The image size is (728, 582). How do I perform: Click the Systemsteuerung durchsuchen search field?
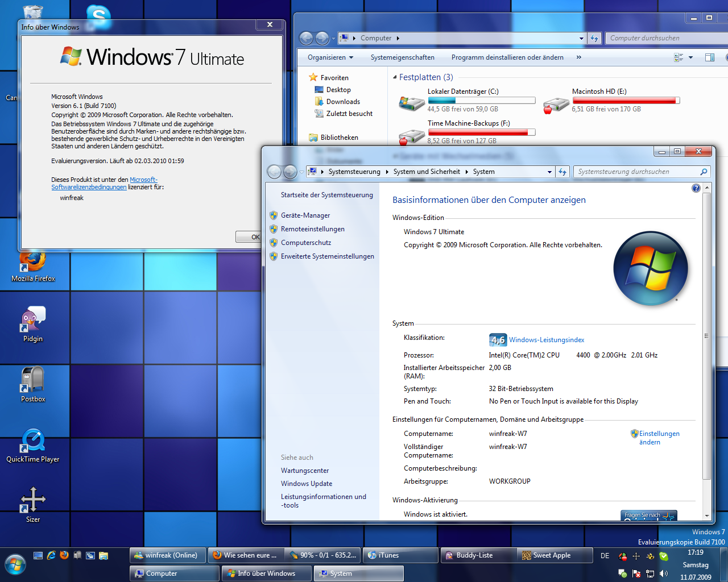point(637,172)
